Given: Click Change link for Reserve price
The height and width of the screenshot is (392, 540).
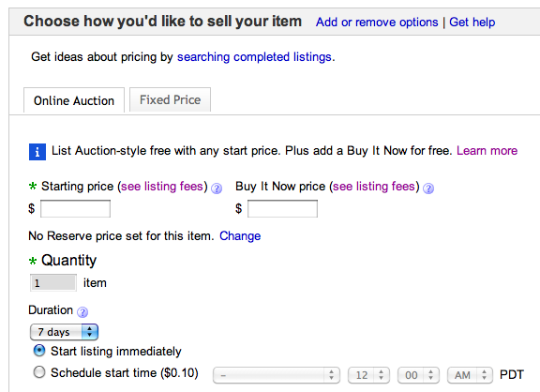Looking at the screenshot, I should 240,236.
